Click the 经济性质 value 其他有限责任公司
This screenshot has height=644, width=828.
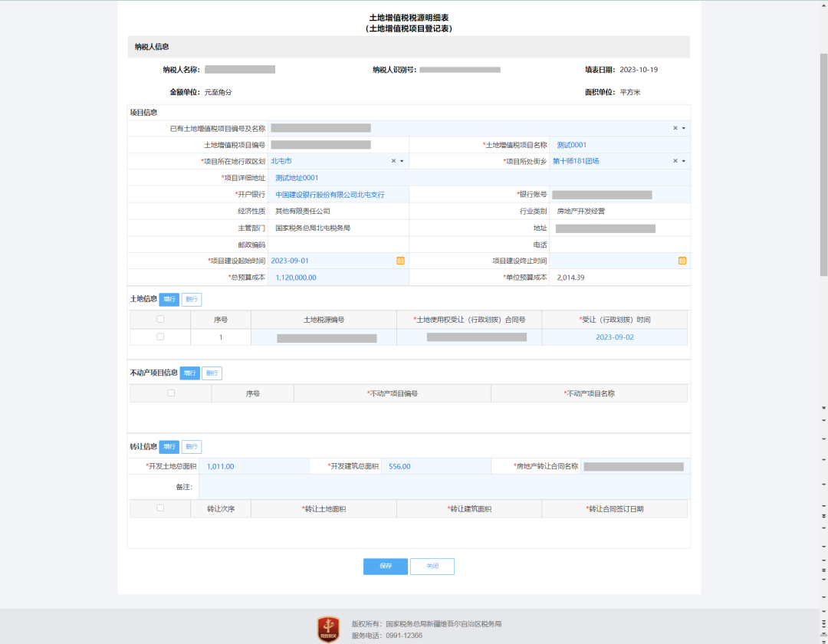pyautogui.click(x=303, y=211)
